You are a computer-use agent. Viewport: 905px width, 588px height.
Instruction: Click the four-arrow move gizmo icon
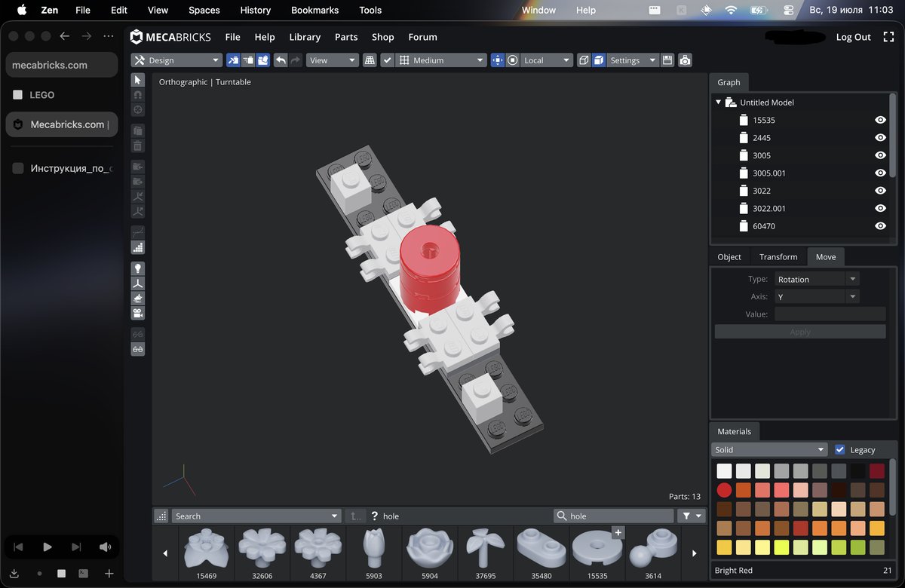[498, 60]
